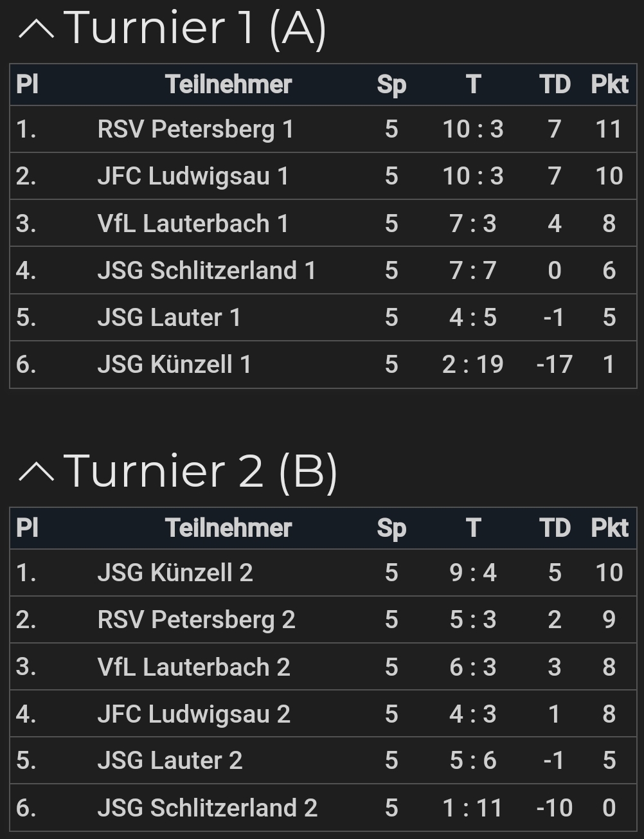644x839 pixels.
Task: Select VfL Lauterbach 1 in standings
Action: [323, 223]
